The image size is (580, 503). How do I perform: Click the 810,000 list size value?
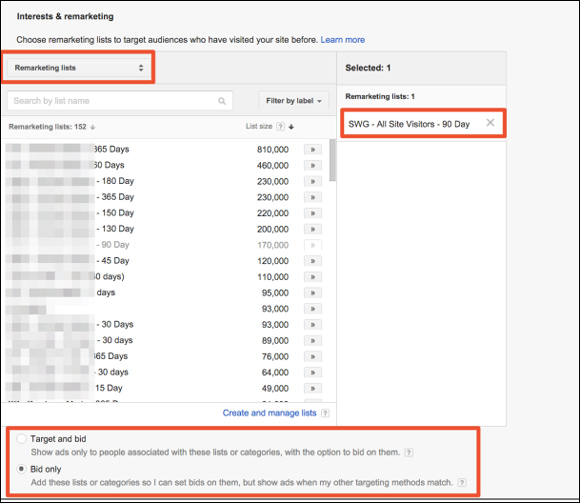click(x=273, y=149)
